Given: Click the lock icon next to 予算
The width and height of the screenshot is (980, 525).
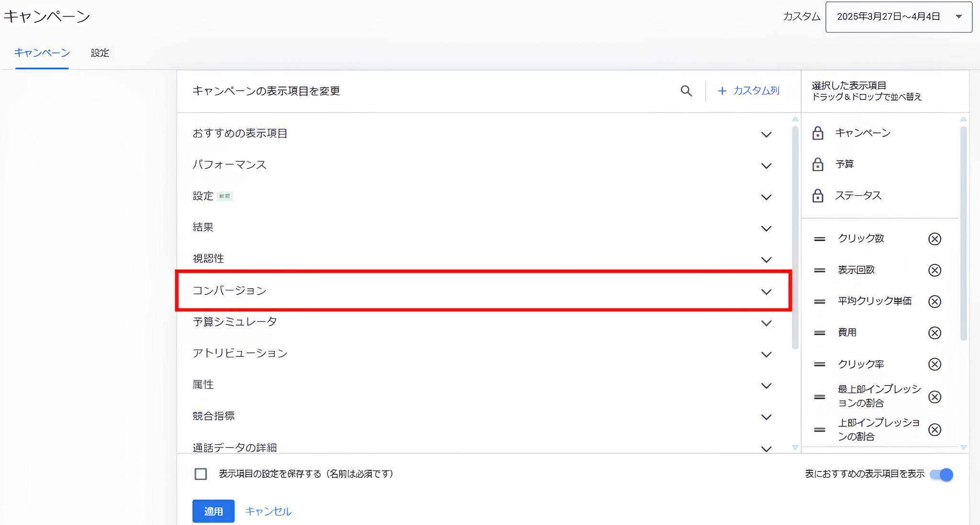Looking at the screenshot, I should [818, 164].
